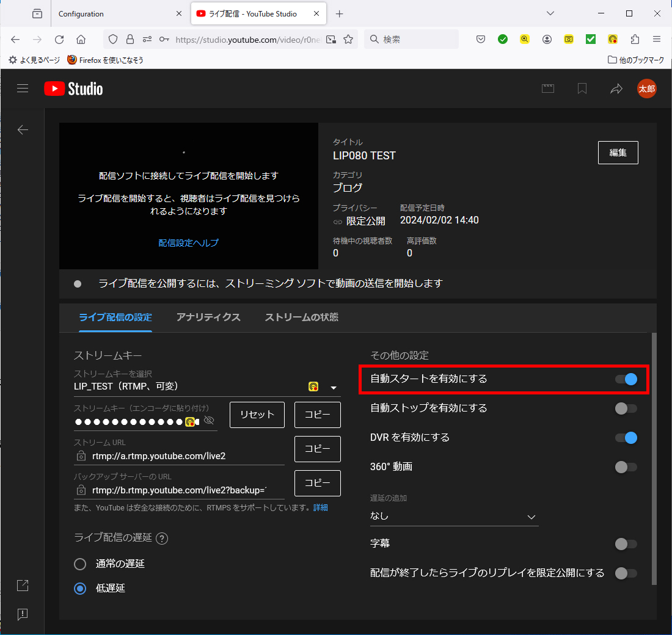The width and height of the screenshot is (672, 635).
Task: Select 通常の遅延 radio button
Action: [x=80, y=564]
